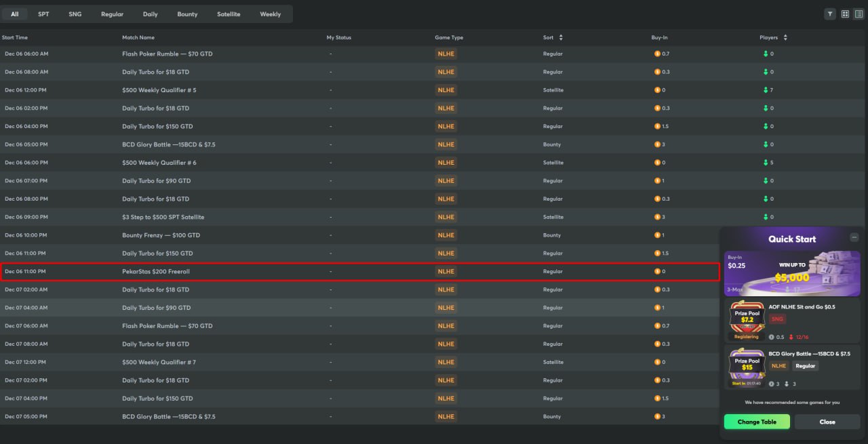
Task: Select the $500 Weekly Qualifier # 5 row
Action: [159, 90]
